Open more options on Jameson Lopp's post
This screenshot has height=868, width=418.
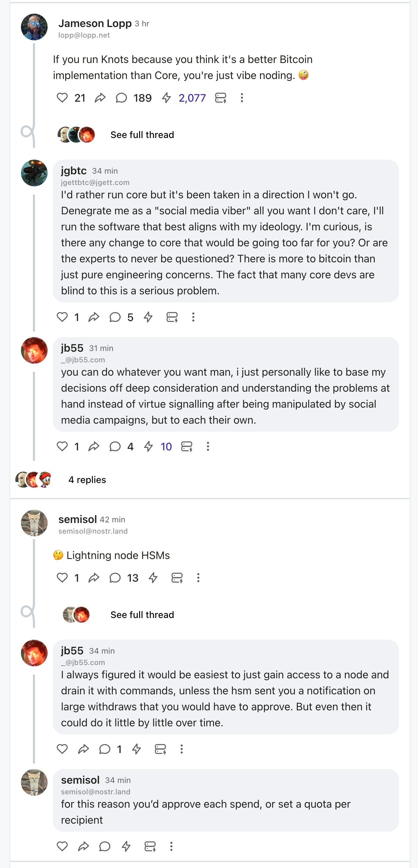tap(242, 98)
